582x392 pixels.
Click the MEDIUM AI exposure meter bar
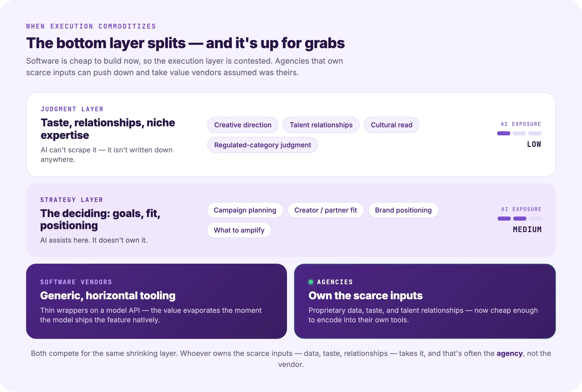tap(520, 219)
